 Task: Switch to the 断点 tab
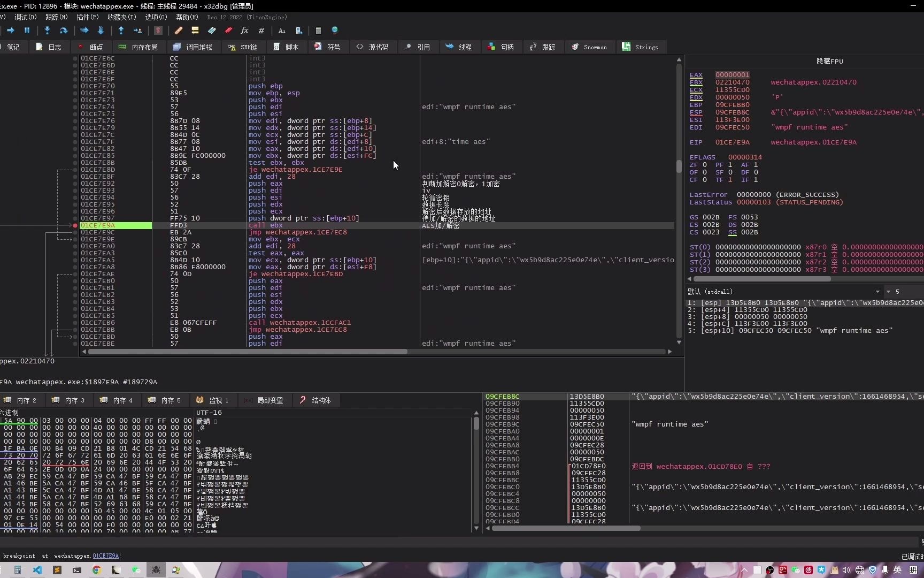click(91, 47)
